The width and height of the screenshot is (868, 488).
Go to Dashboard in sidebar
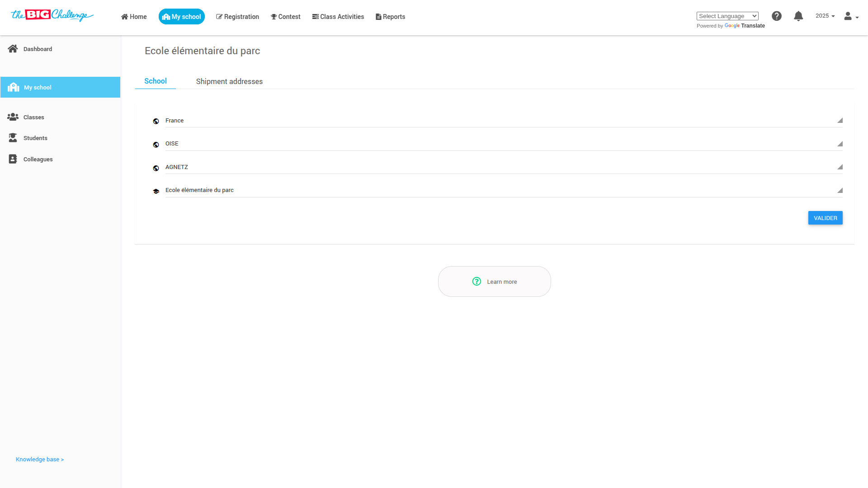pyautogui.click(x=38, y=49)
